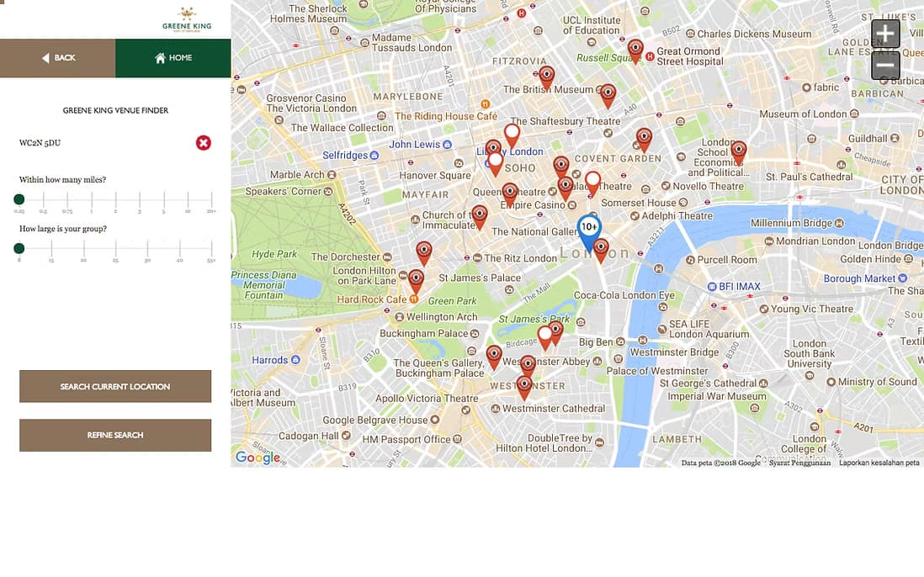Select the red pin right of British Museum label
Viewport: 924px width, 577px height.
[x=608, y=95]
